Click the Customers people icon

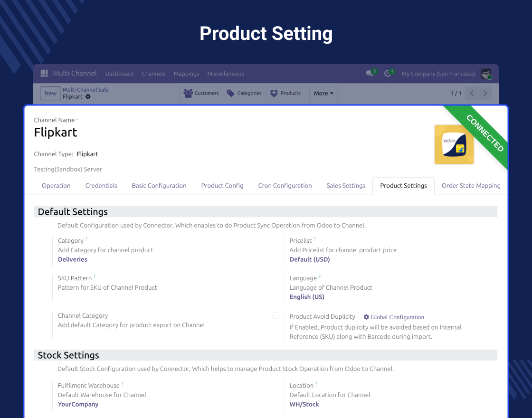(x=188, y=93)
